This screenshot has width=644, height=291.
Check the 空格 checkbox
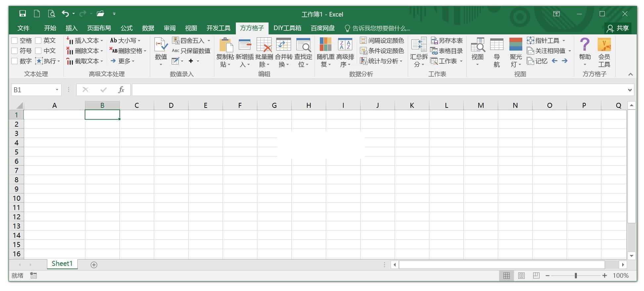click(15, 41)
